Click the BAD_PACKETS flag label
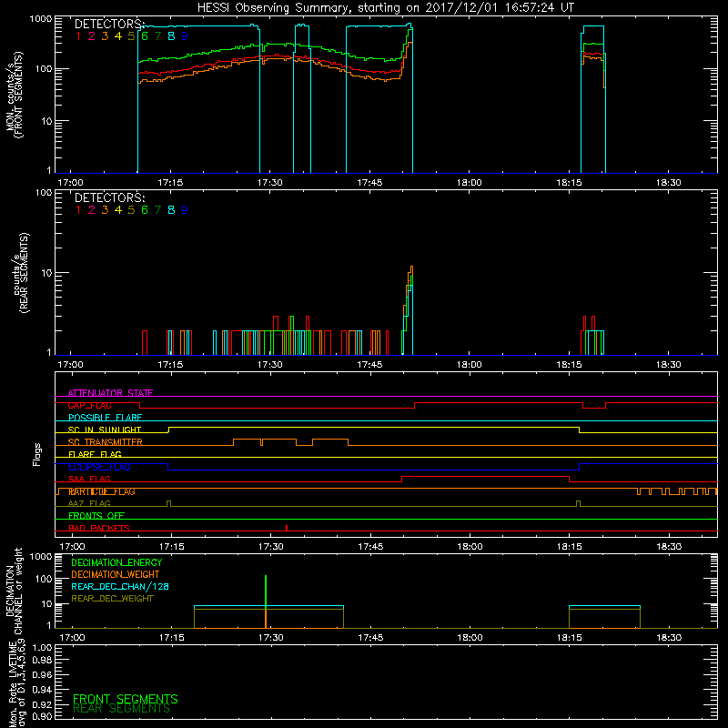The height and width of the screenshot is (728, 728). (99, 528)
